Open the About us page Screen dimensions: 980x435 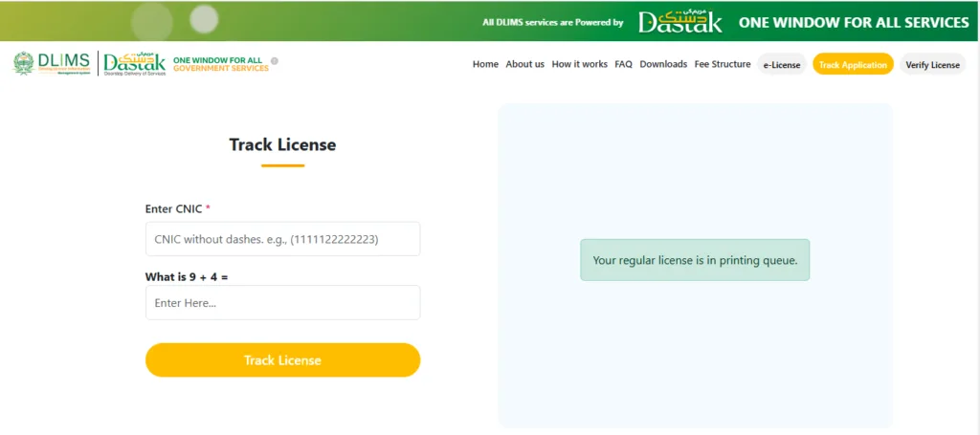point(525,64)
